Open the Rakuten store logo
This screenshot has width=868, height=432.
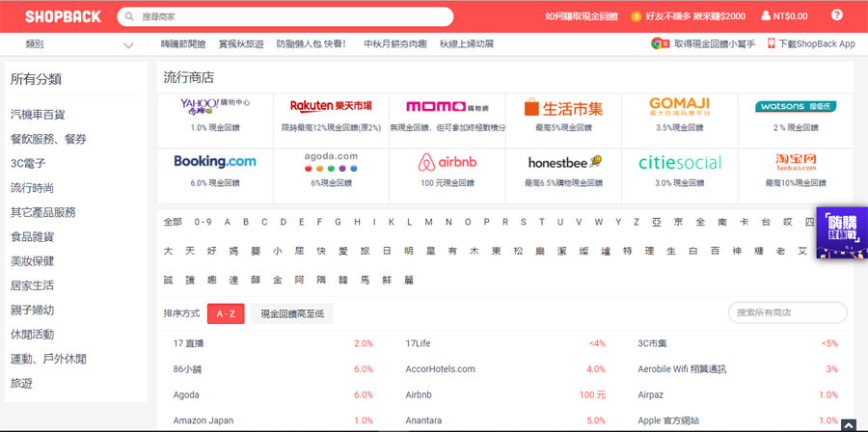click(331, 106)
